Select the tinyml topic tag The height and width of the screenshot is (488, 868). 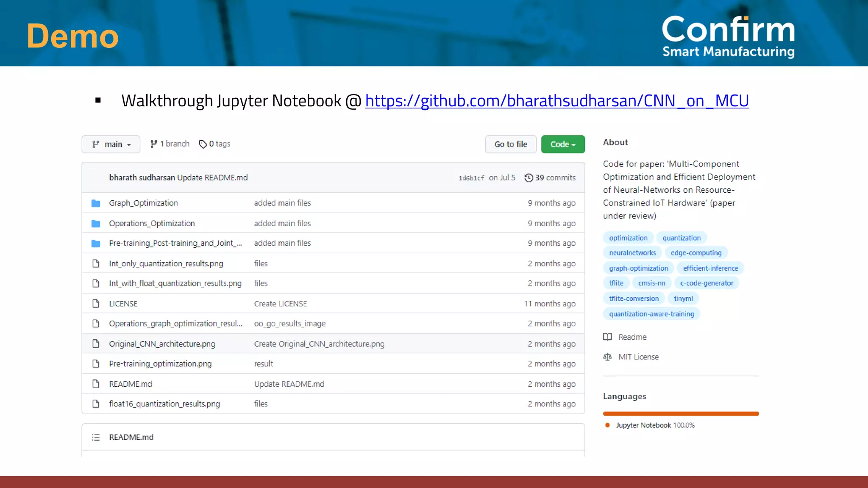coord(683,299)
